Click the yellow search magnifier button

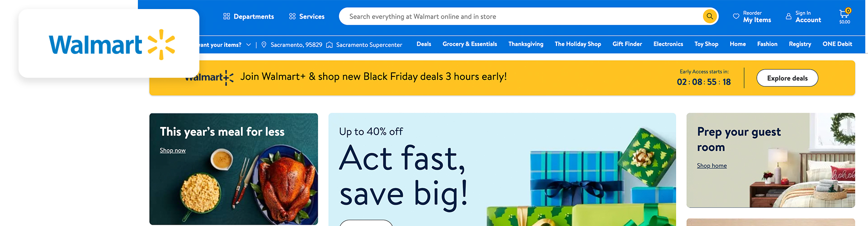(x=710, y=16)
